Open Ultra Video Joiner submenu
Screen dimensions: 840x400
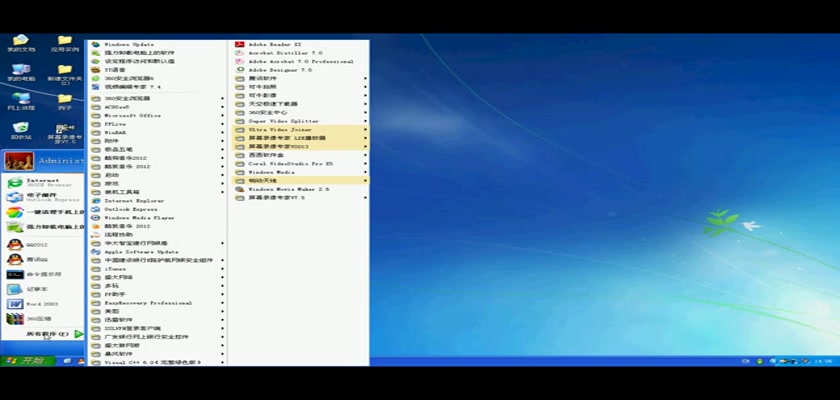click(300, 130)
